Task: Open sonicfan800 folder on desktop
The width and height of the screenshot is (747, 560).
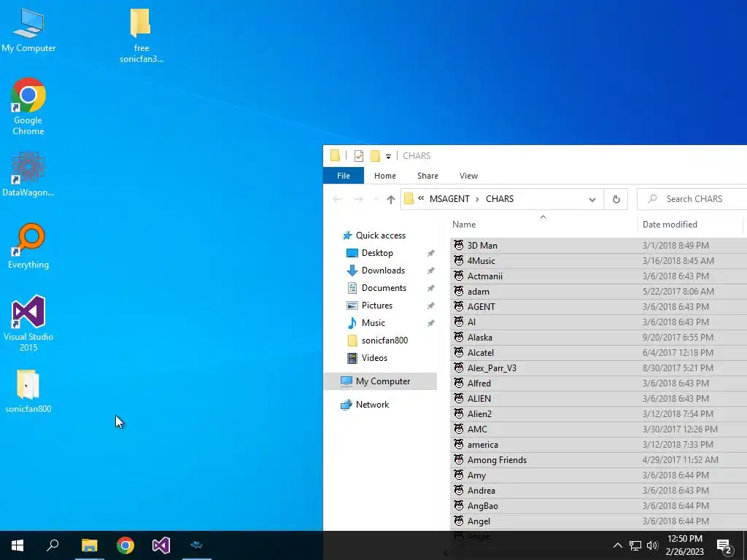Action: (28, 391)
